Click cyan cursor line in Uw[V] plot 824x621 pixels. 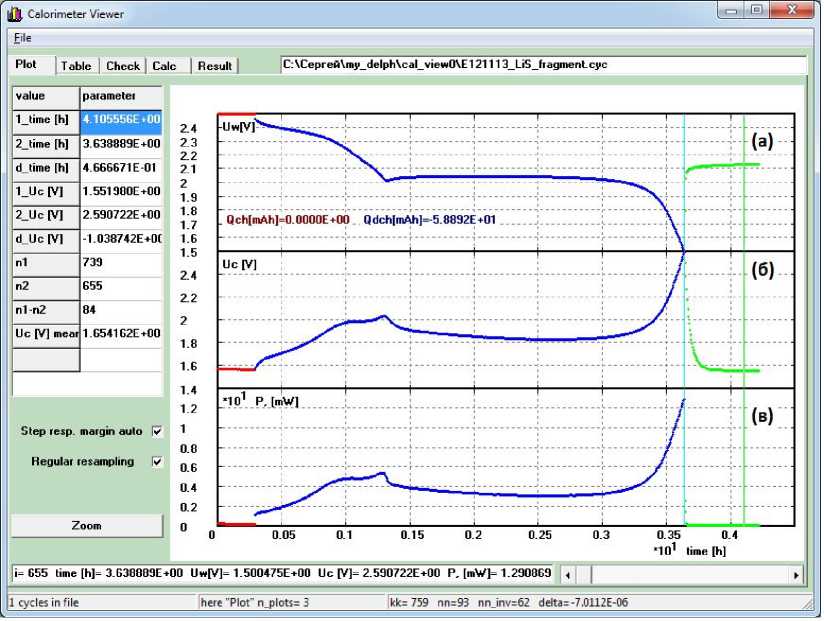coord(684,200)
